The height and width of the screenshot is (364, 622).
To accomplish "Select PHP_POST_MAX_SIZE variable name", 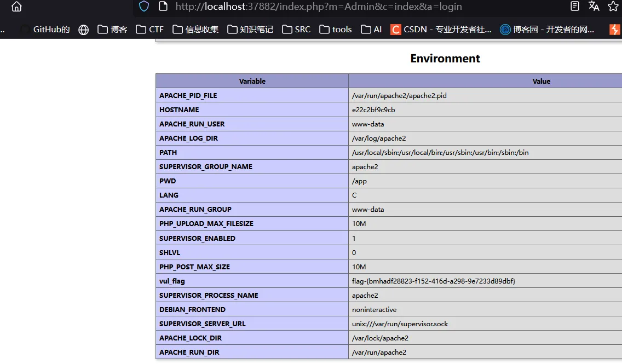I will 194,267.
